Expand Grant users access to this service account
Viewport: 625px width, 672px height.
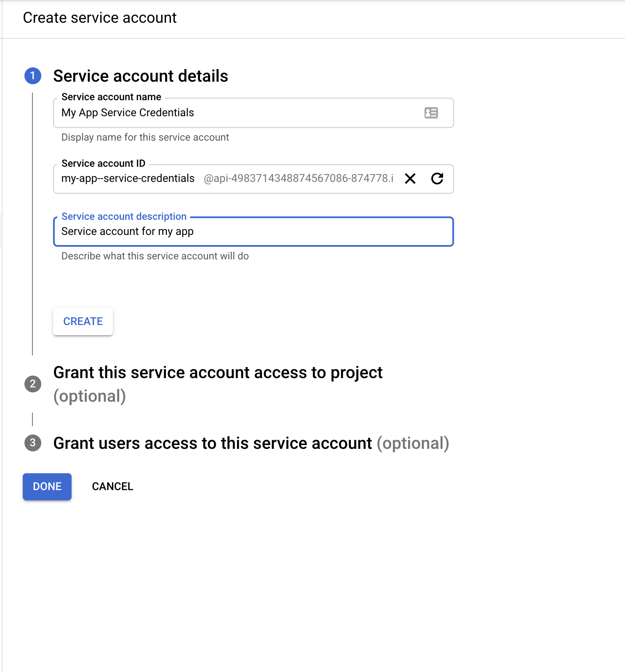251,443
